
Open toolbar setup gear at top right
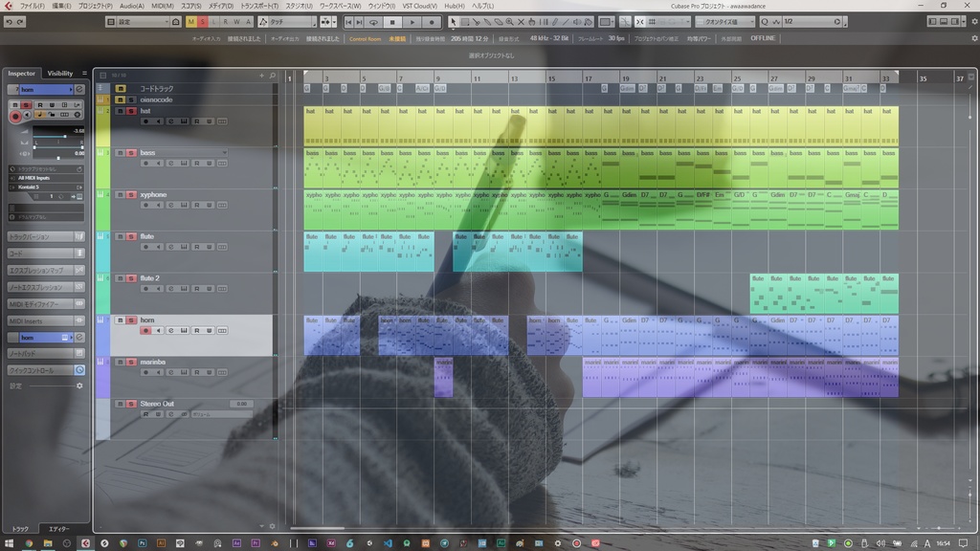[974, 21]
